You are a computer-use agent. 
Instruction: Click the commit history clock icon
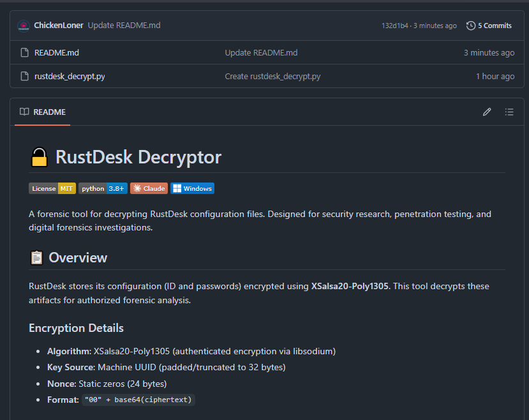(x=471, y=26)
